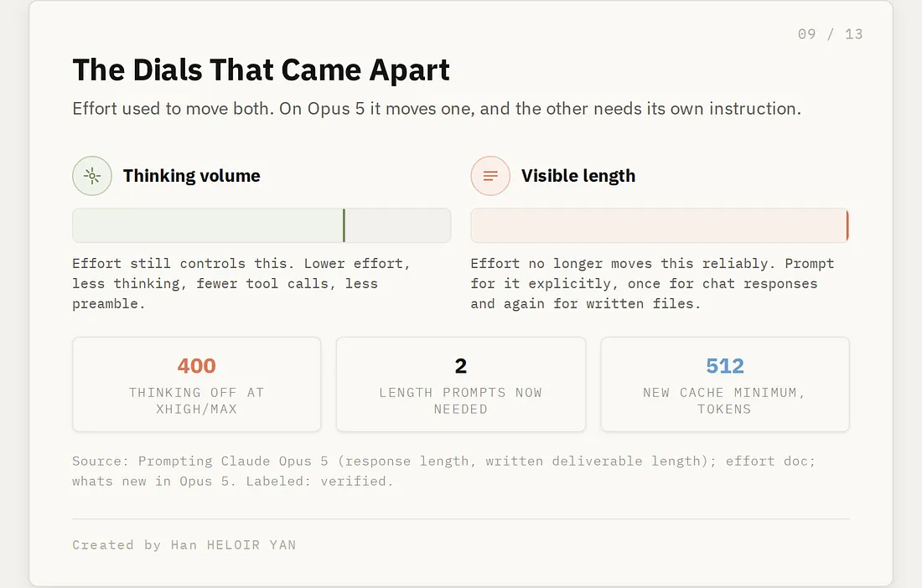This screenshot has height=588, width=922.
Task: Click the blue 512 number
Action: [x=725, y=366]
